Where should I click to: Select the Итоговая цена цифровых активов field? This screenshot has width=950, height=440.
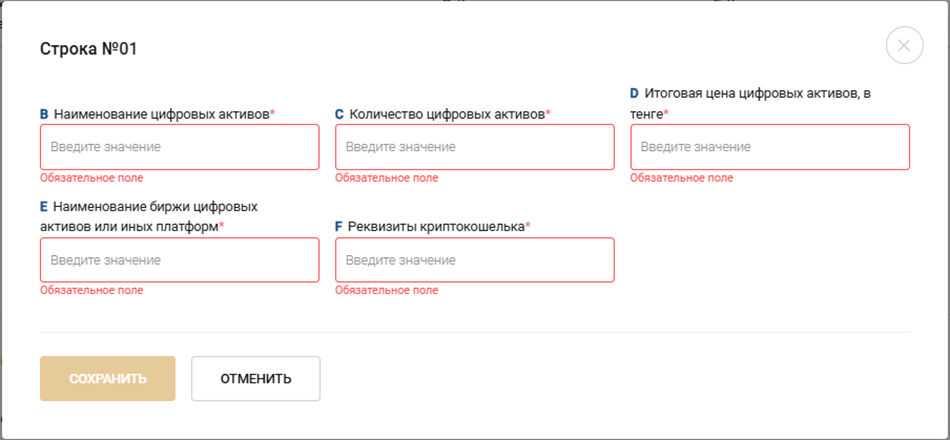tap(770, 147)
